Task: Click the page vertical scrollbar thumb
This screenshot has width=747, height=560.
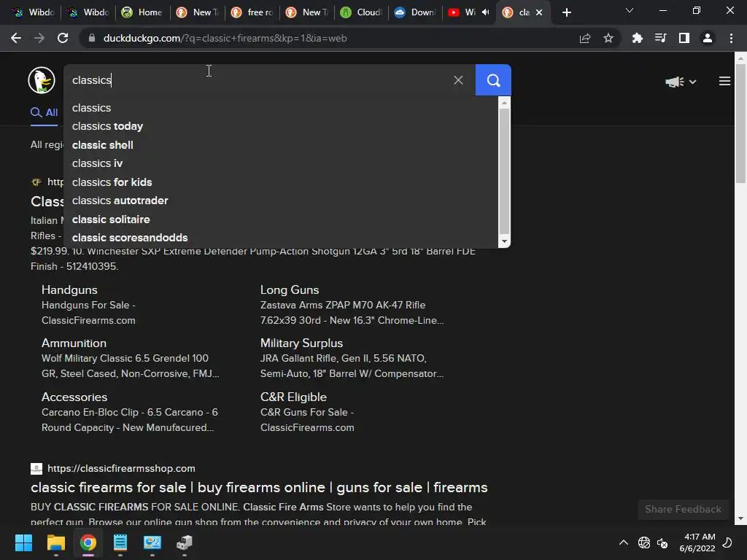Action: click(x=740, y=122)
